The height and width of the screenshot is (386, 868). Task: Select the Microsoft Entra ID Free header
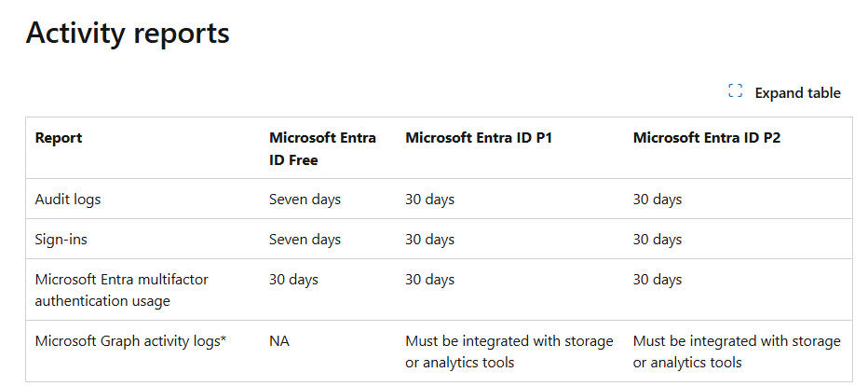(x=323, y=149)
